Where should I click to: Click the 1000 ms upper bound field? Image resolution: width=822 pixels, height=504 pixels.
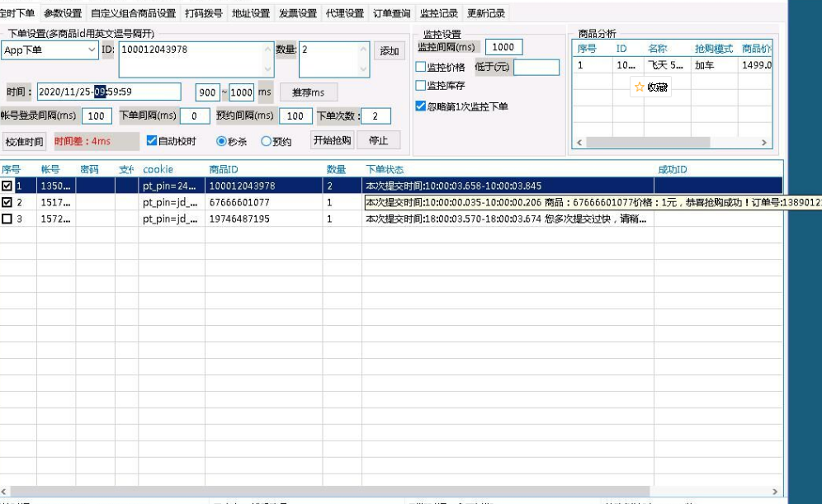[x=241, y=92]
